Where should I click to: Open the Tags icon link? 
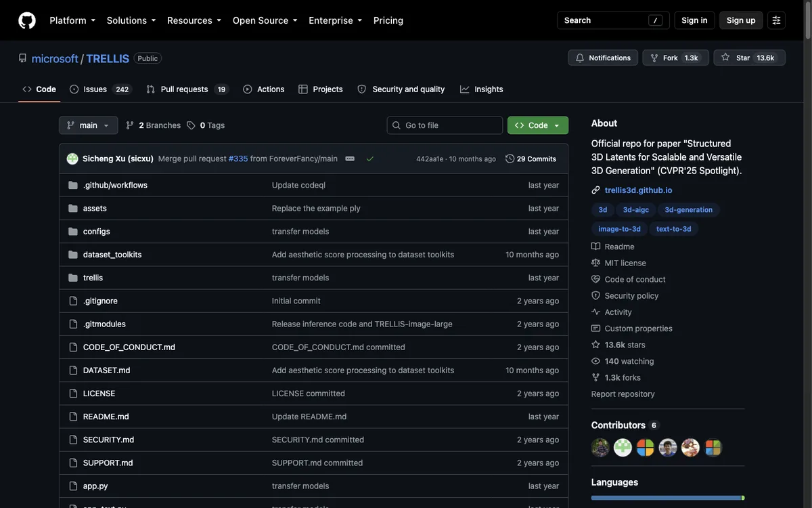[191, 125]
